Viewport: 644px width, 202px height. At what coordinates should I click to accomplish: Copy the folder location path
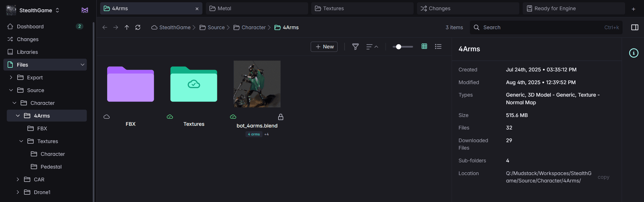point(603,177)
